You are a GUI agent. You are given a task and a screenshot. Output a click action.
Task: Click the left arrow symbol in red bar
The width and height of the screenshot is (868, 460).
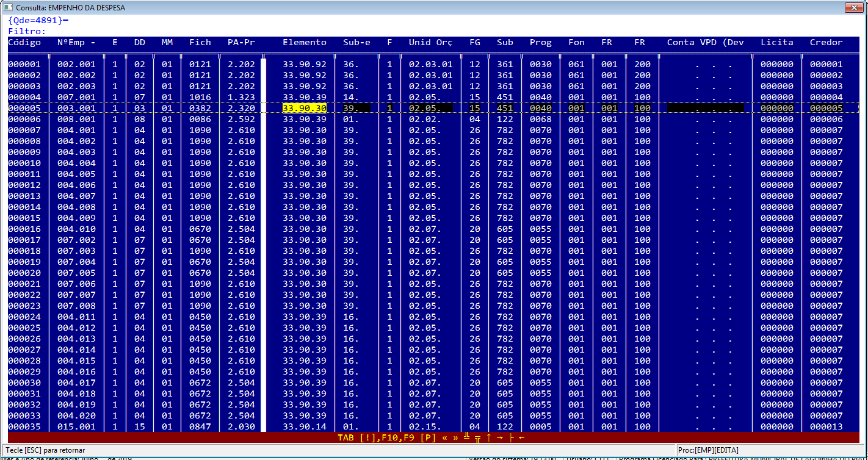tap(521, 437)
